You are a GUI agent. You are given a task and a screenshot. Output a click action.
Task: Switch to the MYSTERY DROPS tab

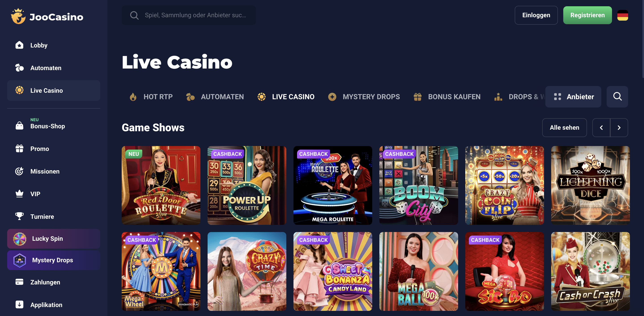pos(364,97)
